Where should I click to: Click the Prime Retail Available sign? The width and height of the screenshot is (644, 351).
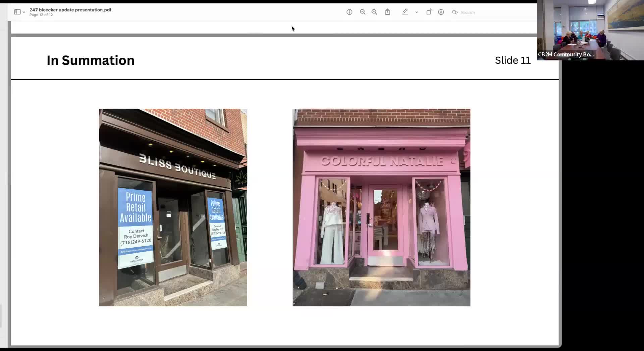tap(136, 208)
